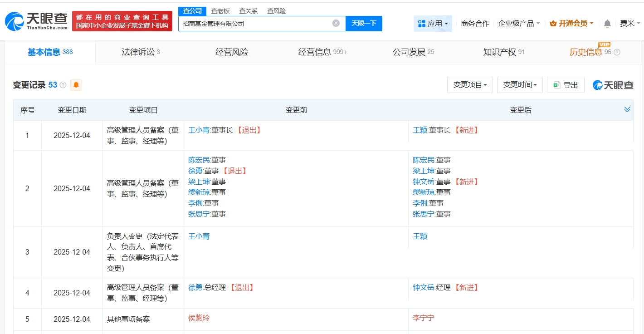Click 钟文岳 经理 in row 4

click(x=424, y=288)
